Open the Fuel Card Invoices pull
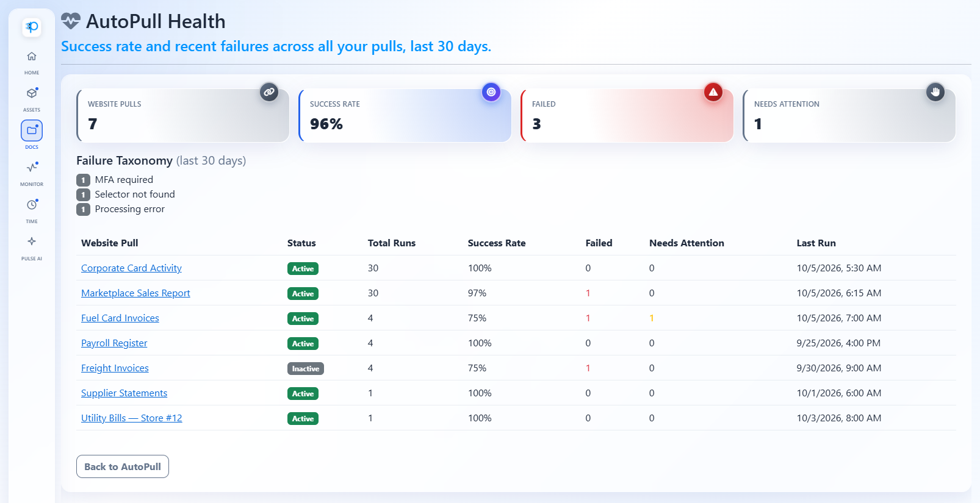 [120, 318]
